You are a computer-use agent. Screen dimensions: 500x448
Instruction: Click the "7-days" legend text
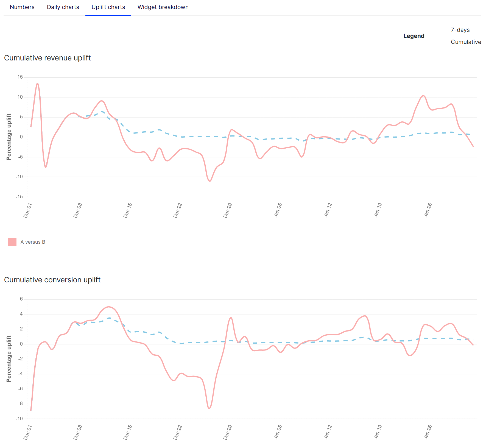click(460, 30)
